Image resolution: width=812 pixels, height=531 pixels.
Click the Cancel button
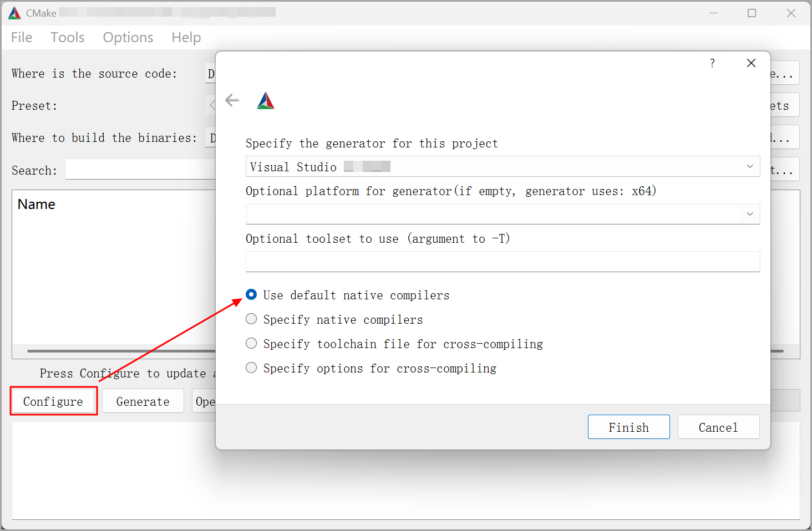(718, 427)
